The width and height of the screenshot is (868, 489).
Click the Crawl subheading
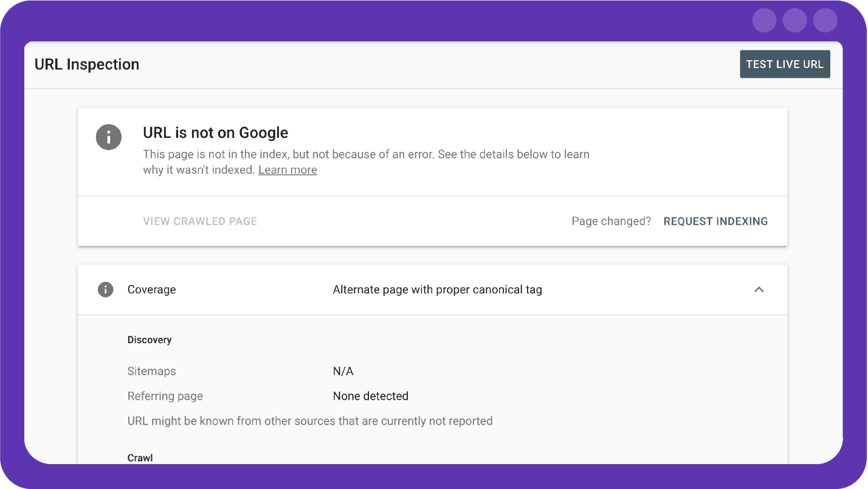(x=140, y=458)
